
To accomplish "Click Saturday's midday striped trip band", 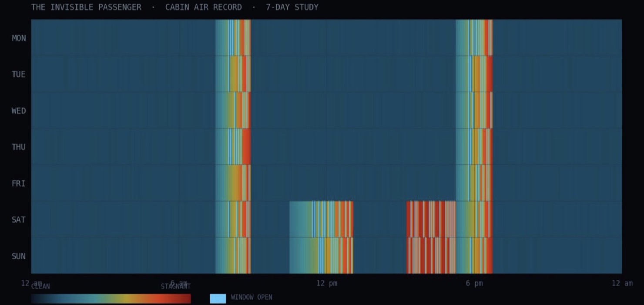I will coord(321,219).
